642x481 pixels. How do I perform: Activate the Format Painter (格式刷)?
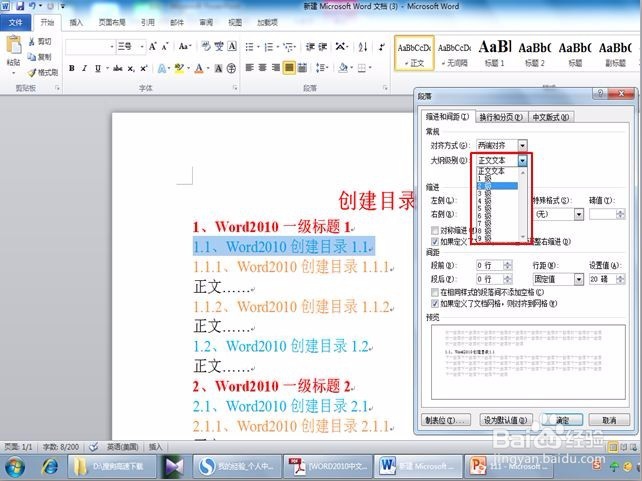[43, 72]
